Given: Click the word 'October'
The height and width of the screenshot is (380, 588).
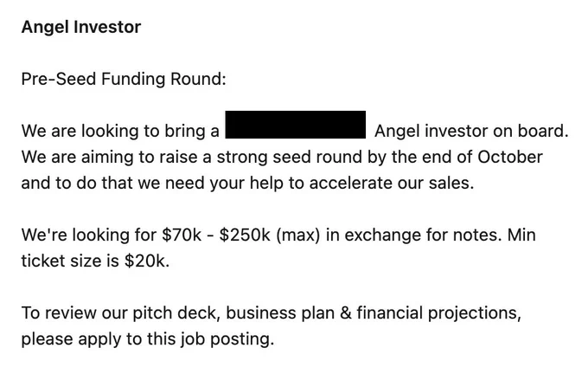Looking at the screenshot, I should coord(510,157).
